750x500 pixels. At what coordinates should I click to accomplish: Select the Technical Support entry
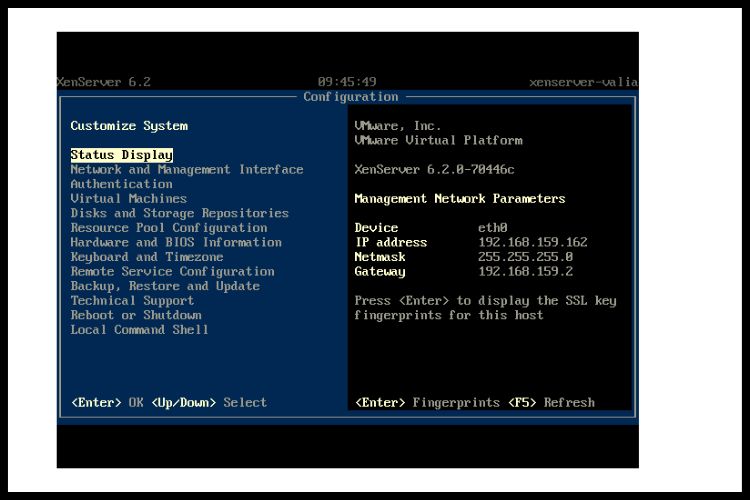click(132, 300)
